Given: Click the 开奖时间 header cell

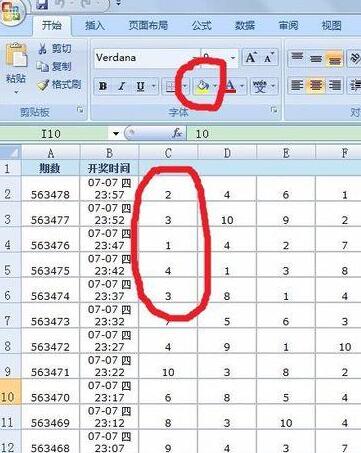Looking at the screenshot, I should tap(109, 168).
